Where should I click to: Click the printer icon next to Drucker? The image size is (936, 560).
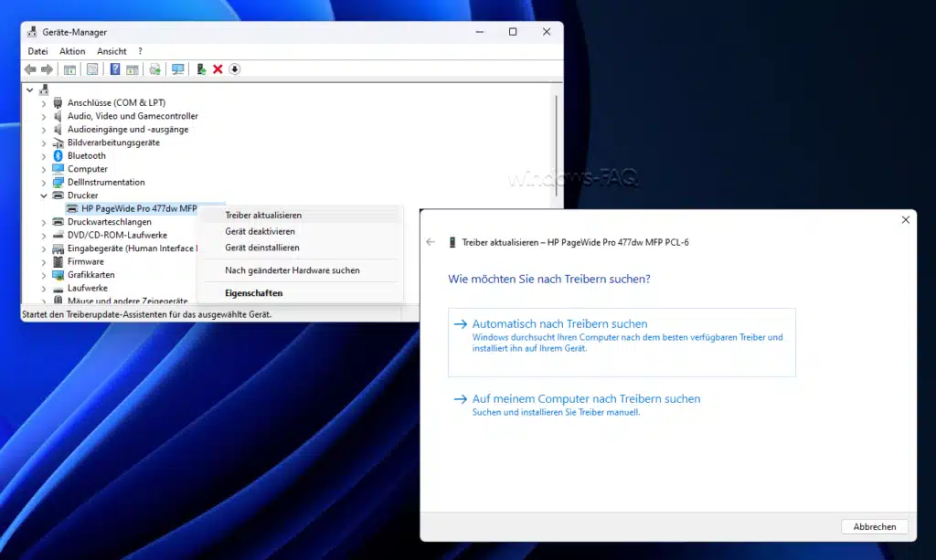(x=58, y=195)
